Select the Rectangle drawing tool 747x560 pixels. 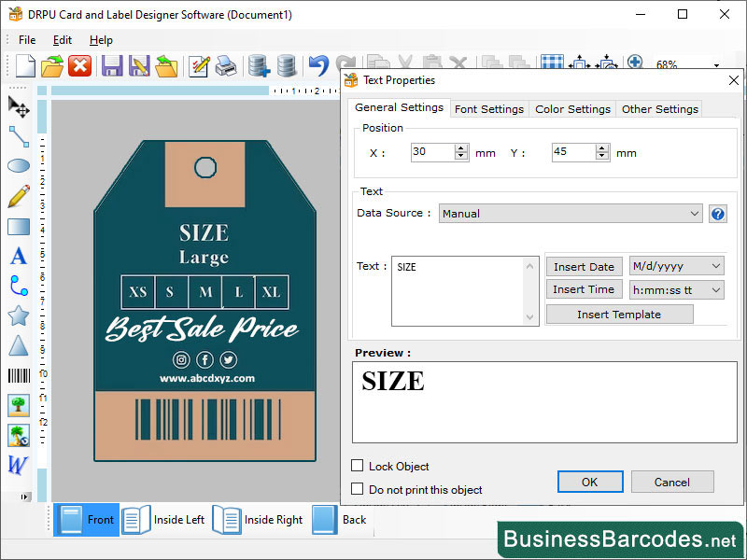(17, 226)
